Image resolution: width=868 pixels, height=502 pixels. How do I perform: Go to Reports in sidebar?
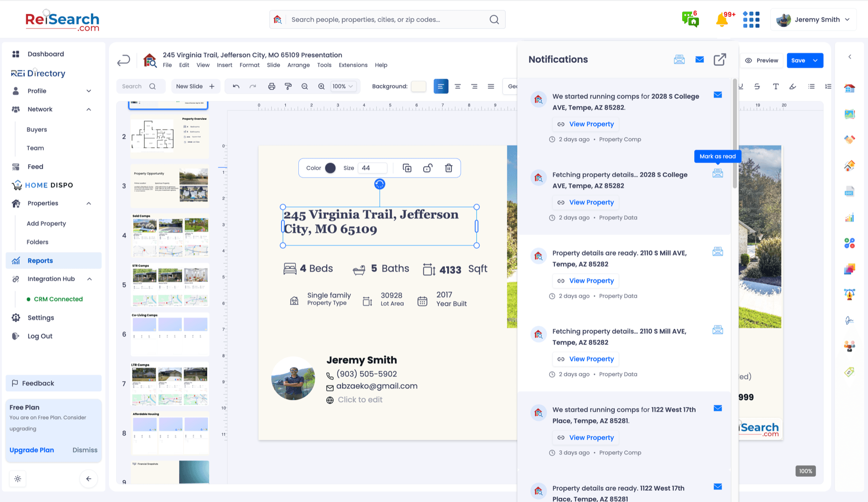pos(53,261)
